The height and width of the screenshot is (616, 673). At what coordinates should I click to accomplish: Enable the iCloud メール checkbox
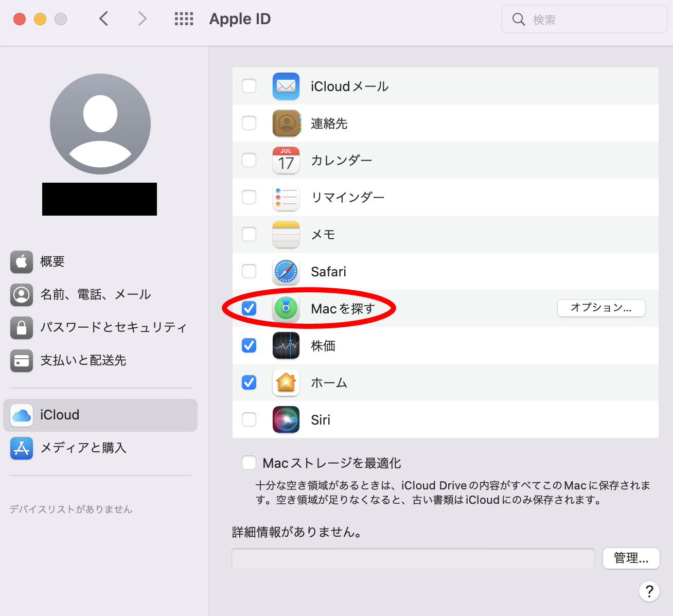point(249,86)
